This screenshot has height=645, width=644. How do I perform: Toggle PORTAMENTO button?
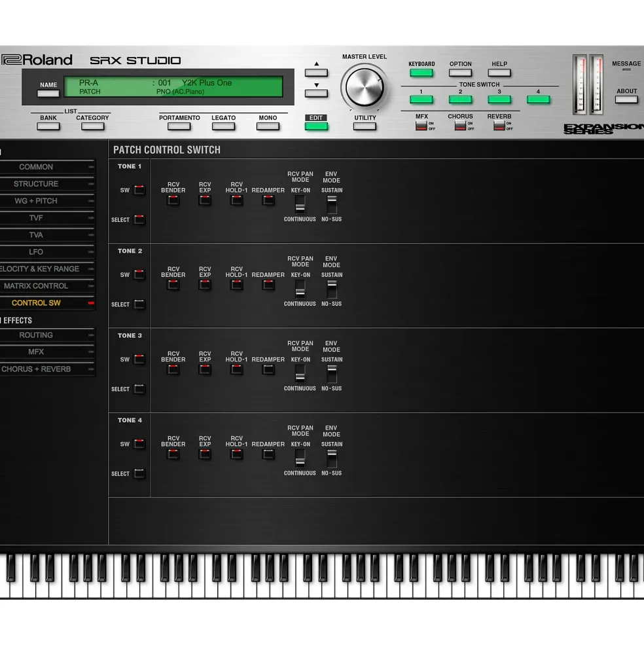pyautogui.click(x=179, y=126)
